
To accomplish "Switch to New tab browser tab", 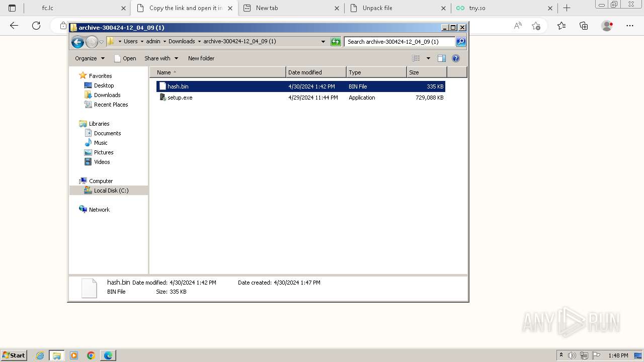I will point(292,8).
